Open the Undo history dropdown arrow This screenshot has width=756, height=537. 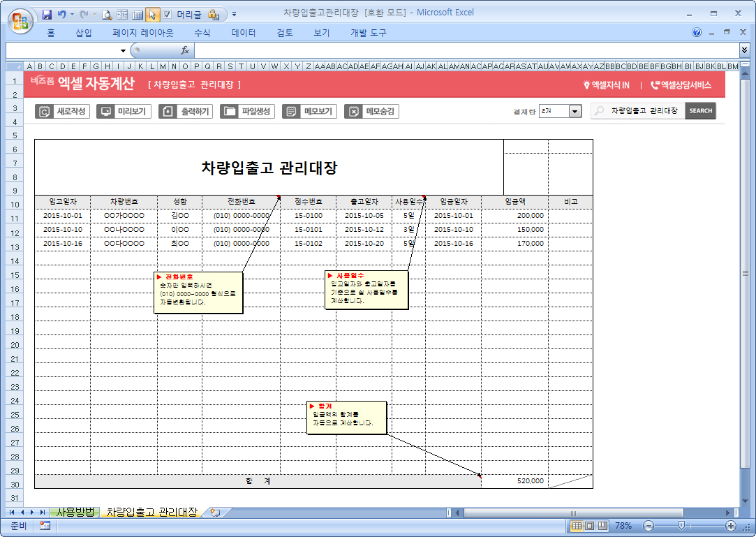pyautogui.click(x=72, y=15)
